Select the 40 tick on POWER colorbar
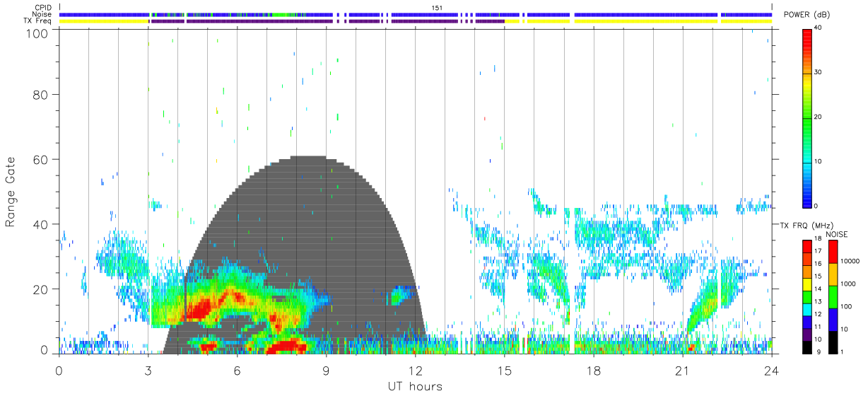The image size is (868, 401). [x=819, y=28]
